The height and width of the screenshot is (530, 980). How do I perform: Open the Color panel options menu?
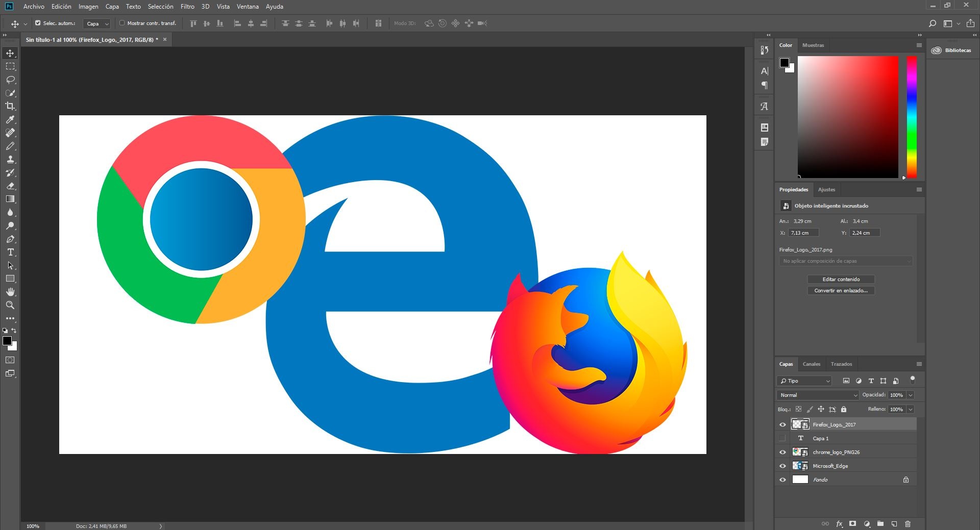919,45
